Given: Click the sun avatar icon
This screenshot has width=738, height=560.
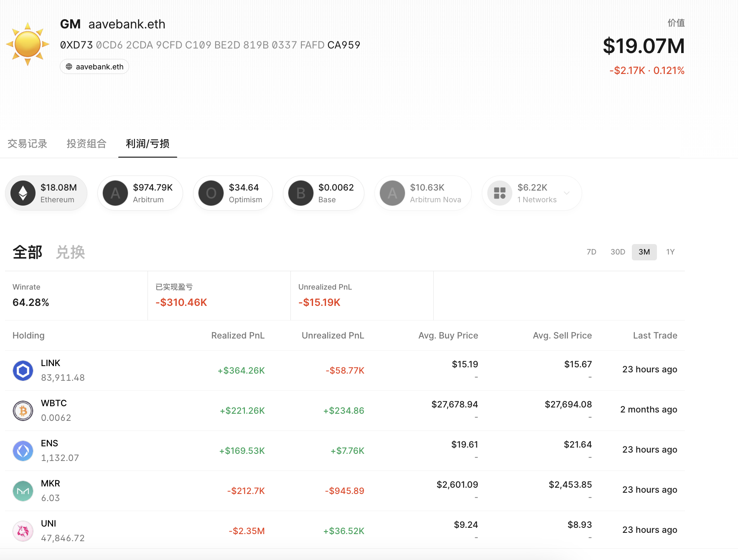Looking at the screenshot, I should pos(28,44).
